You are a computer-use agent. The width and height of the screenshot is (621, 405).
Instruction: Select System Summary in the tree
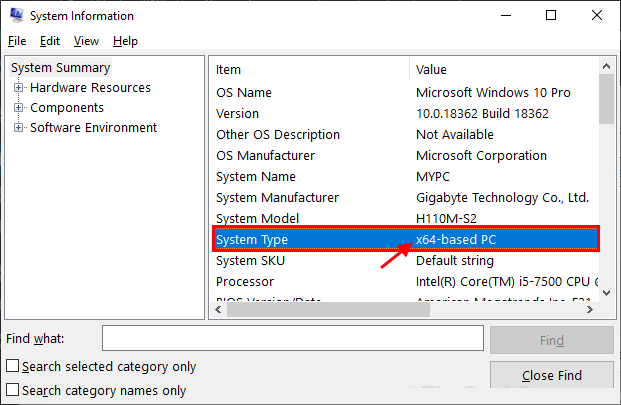60,68
